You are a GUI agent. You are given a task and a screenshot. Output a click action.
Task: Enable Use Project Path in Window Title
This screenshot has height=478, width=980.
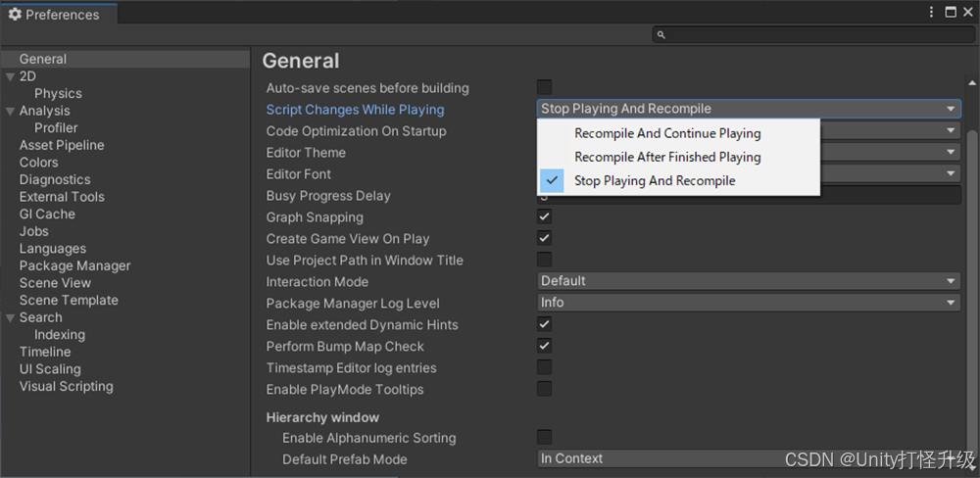pos(544,260)
